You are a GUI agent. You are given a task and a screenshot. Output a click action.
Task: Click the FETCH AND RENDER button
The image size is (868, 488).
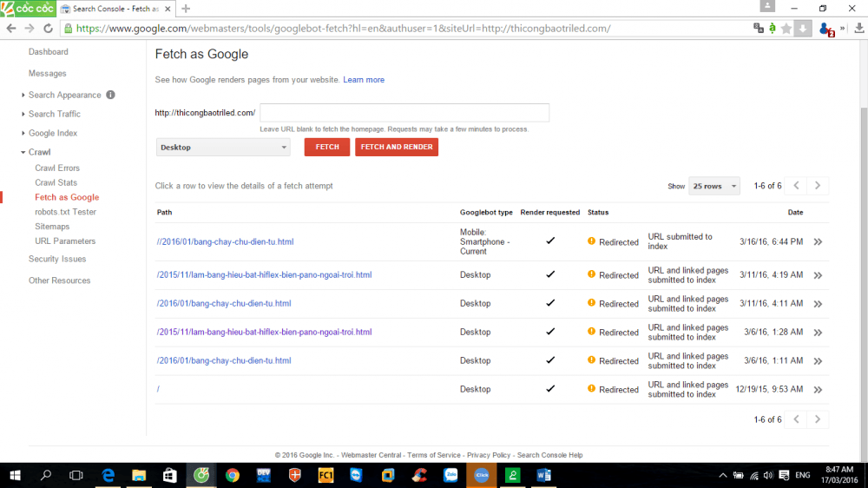[x=397, y=147]
